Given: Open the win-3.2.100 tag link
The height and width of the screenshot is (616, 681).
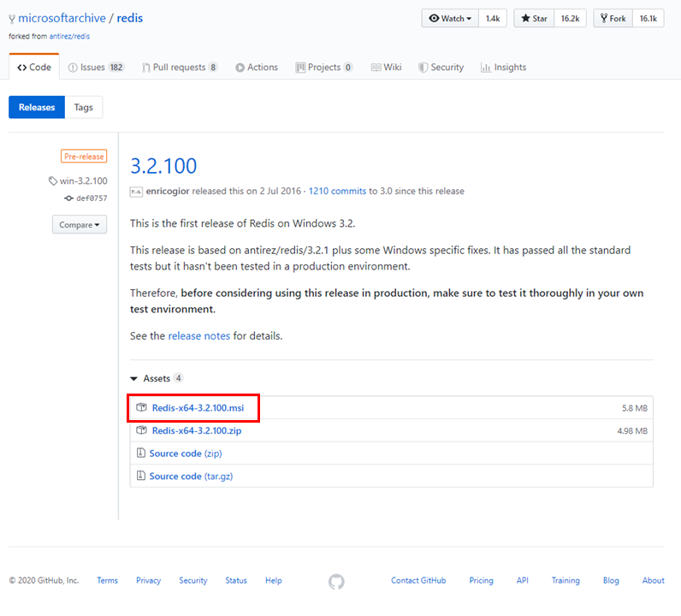Looking at the screenshot, I should click(83, 181).
